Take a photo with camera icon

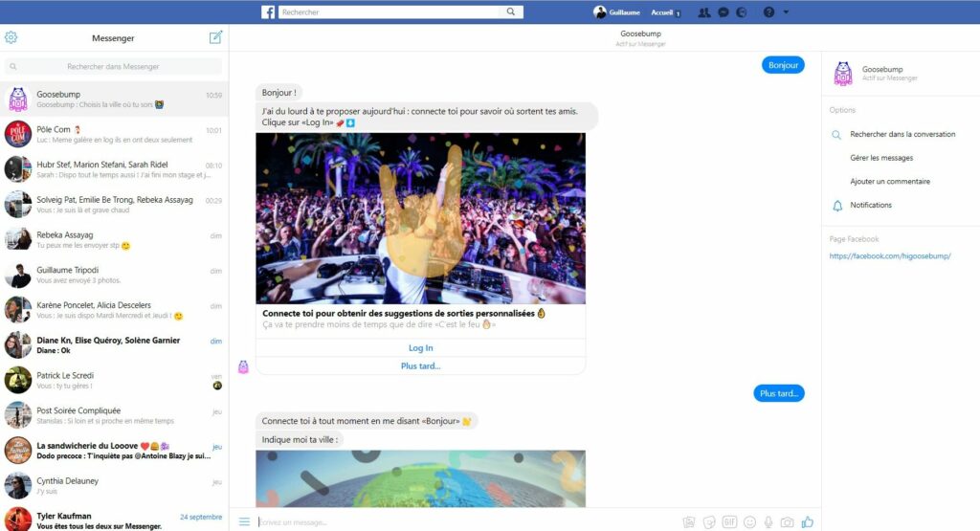coord(788,522)
